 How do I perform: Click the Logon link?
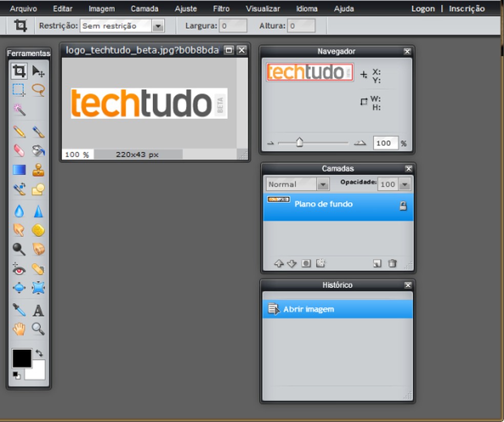(x=423, y=9)
